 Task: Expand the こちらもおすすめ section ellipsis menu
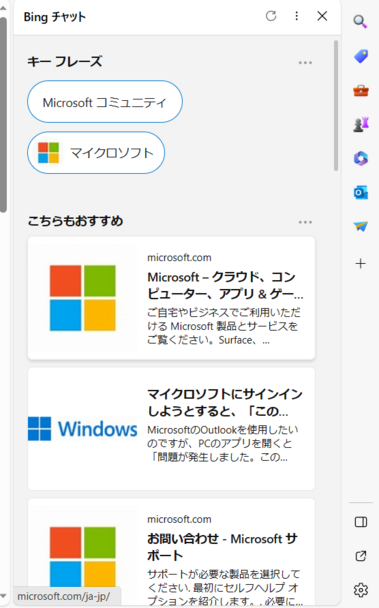tap(305, 222)
